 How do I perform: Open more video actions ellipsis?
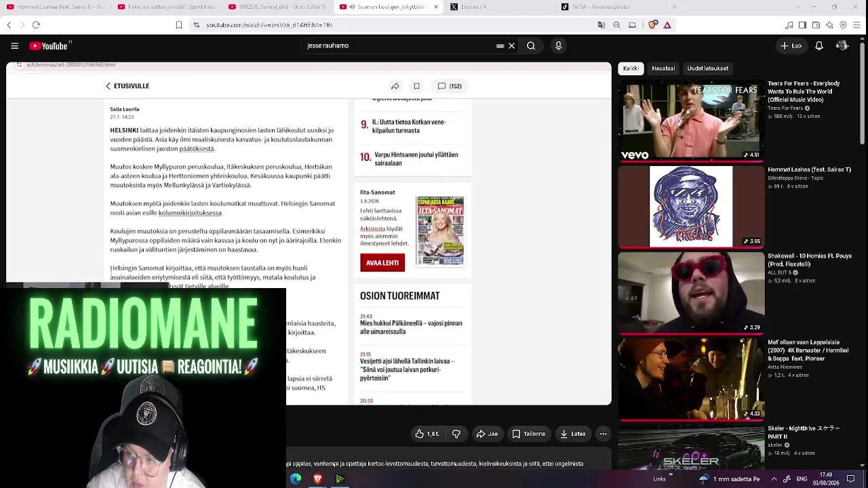[602, 434]
